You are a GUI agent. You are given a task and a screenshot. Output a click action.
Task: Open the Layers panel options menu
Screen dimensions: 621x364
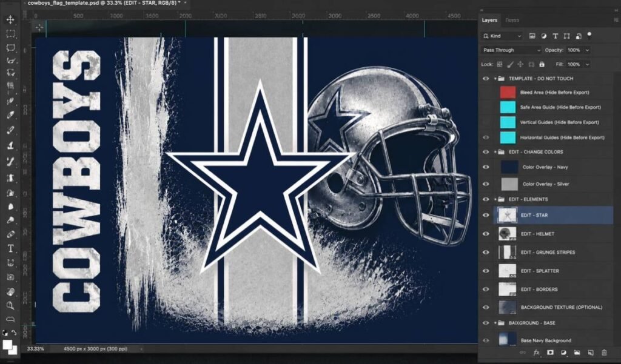coord(615,20)
